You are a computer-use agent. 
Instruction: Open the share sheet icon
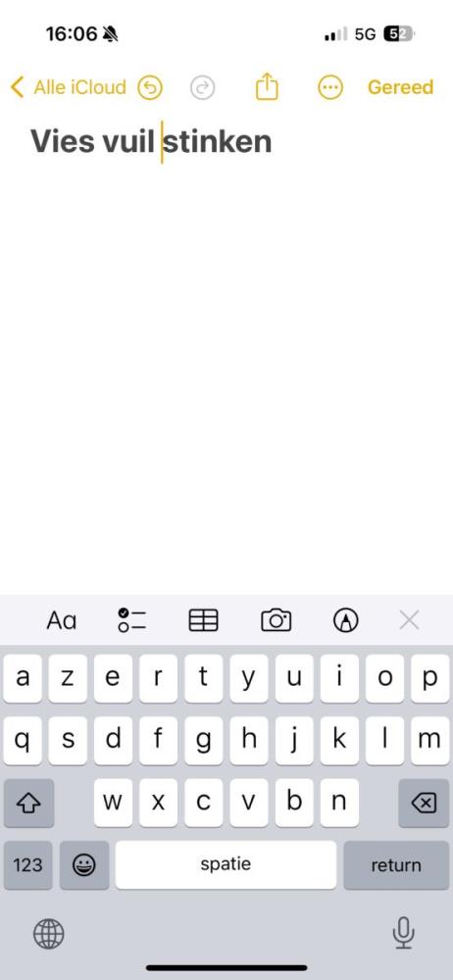coord(267,86)
